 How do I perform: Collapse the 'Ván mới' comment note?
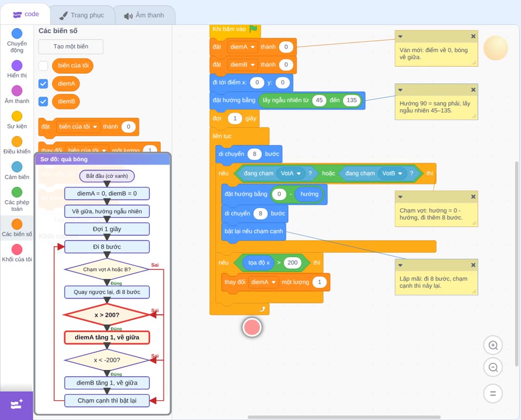tap(400, 36)
